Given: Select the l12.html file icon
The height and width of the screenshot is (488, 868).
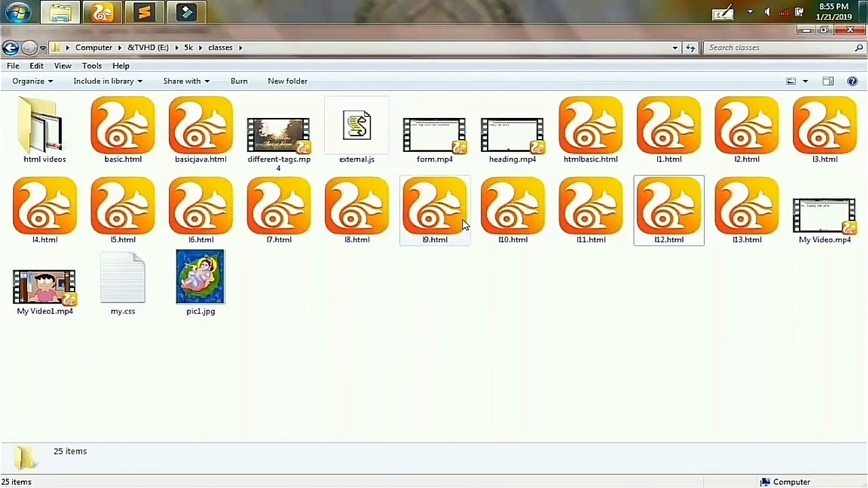Looking at the screenshot, I should (669, 206).
